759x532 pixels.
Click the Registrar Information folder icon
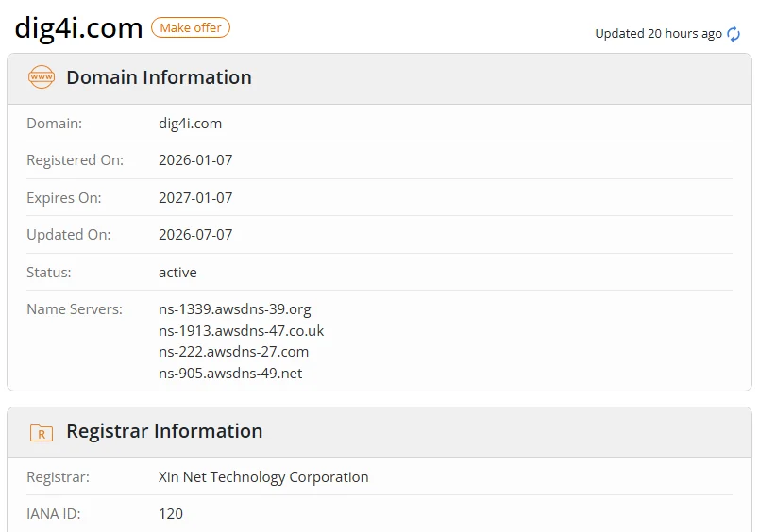pos(42,432)
